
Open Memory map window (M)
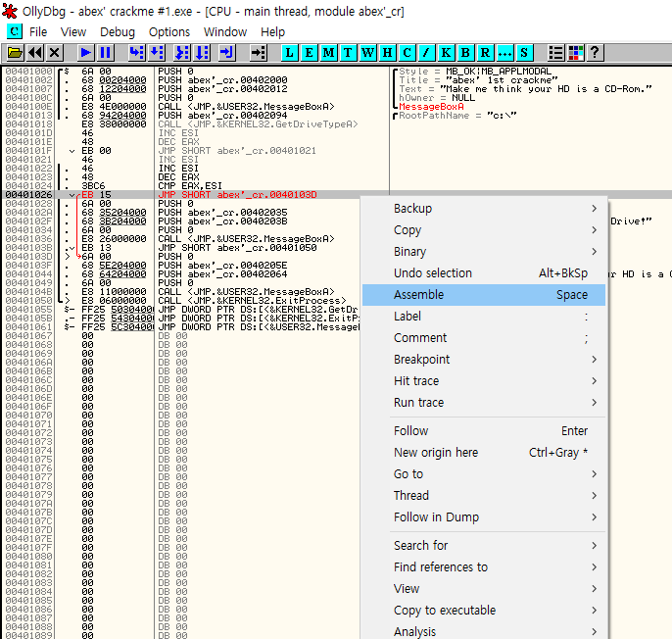329,53
